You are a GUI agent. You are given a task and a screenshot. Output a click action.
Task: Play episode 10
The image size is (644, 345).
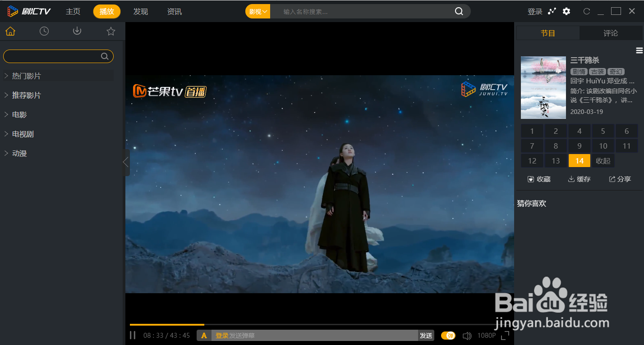(603, 146)
